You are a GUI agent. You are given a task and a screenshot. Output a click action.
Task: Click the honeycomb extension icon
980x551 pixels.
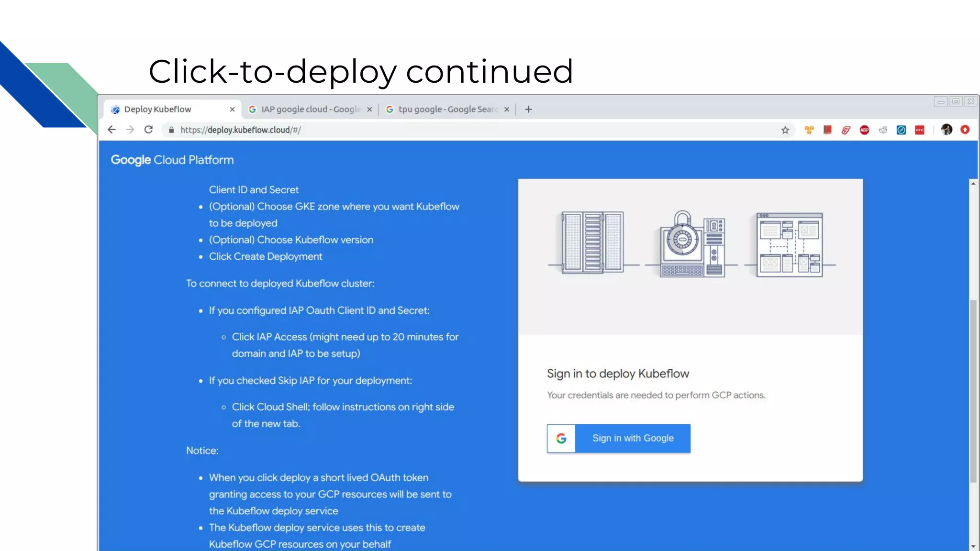point(809,130)
